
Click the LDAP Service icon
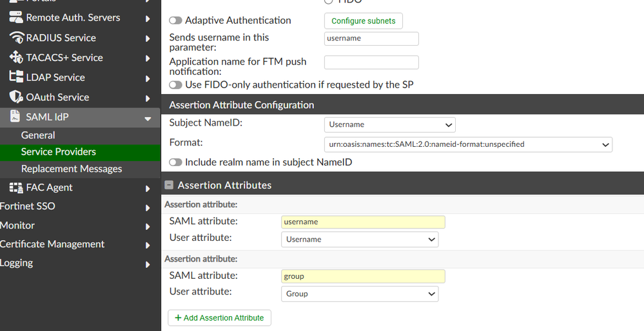click(x=16, y=77)
